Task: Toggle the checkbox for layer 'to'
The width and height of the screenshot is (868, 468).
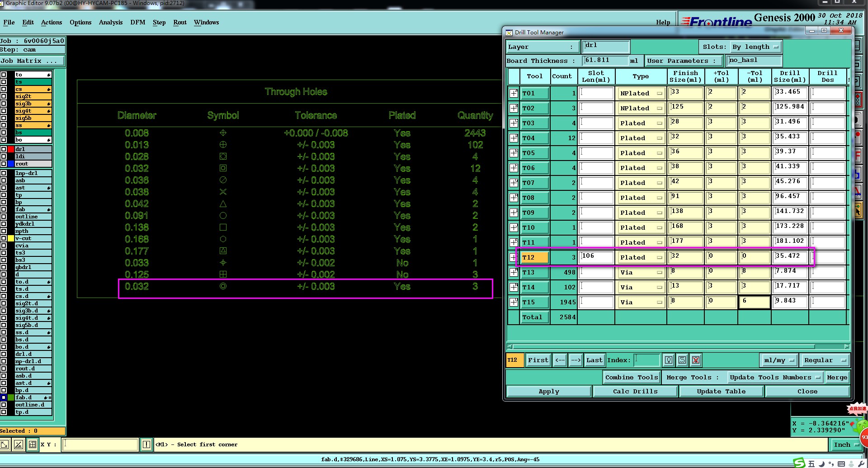Action: point(4,75)
